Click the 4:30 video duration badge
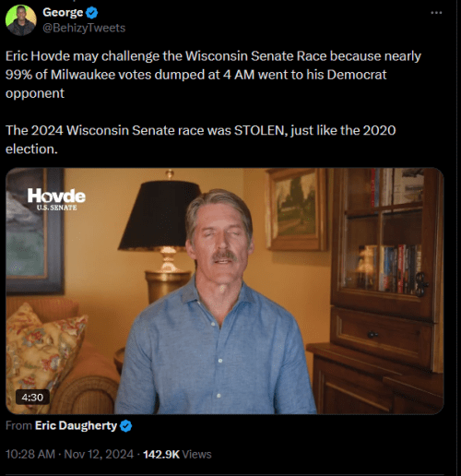Screen dimensions: 461x476 [x=32, y=398]
